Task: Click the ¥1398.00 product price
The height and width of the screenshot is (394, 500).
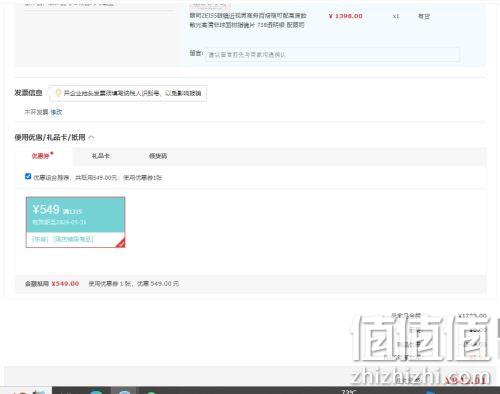Action: point(345,16)
